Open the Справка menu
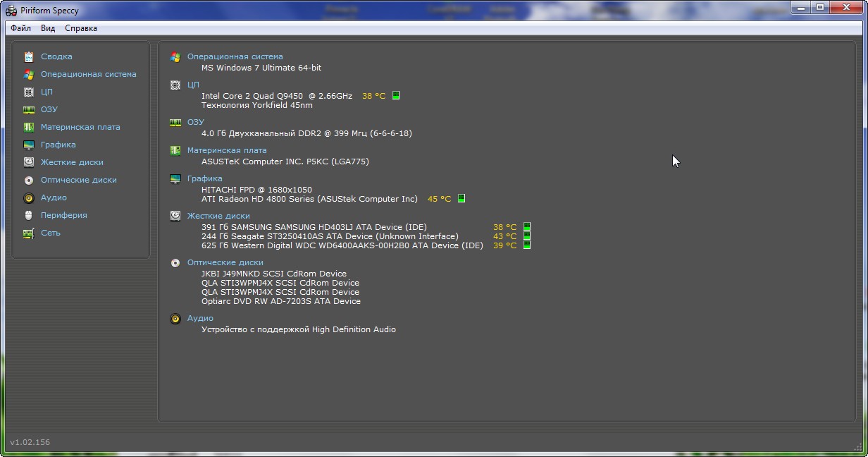 [81, 28]
